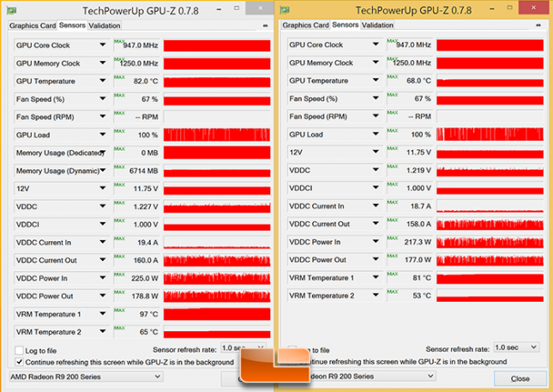The height and width of the screenshot is (392, 553).
Task: Open GPU selector dropdown in right window
Action: pos(372,376)
